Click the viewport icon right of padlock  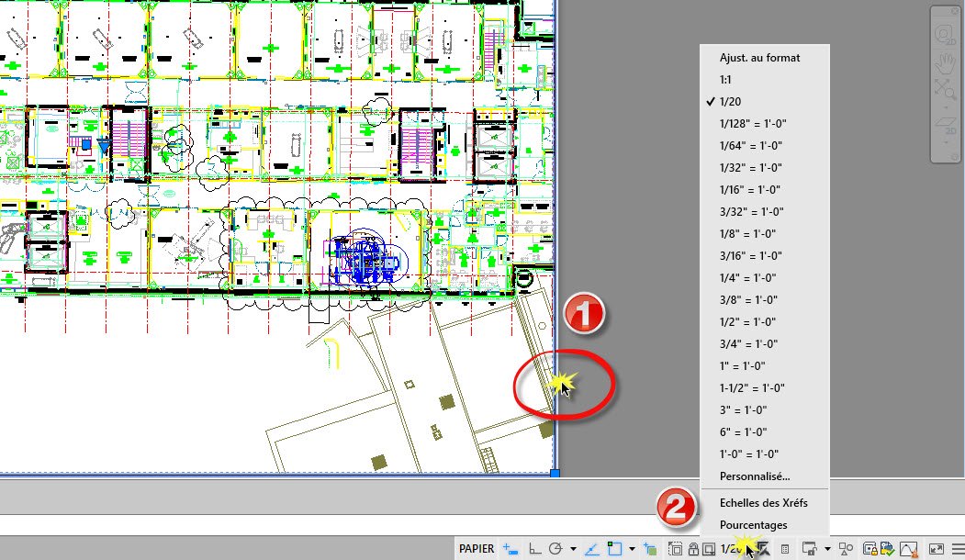tap(708, 549)
